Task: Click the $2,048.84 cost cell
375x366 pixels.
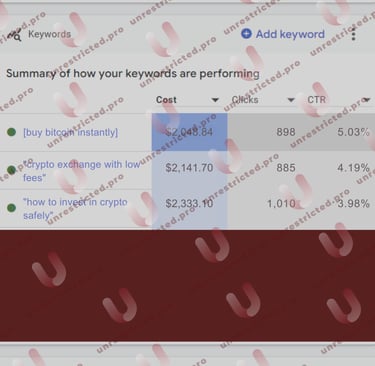Action: 189,132
